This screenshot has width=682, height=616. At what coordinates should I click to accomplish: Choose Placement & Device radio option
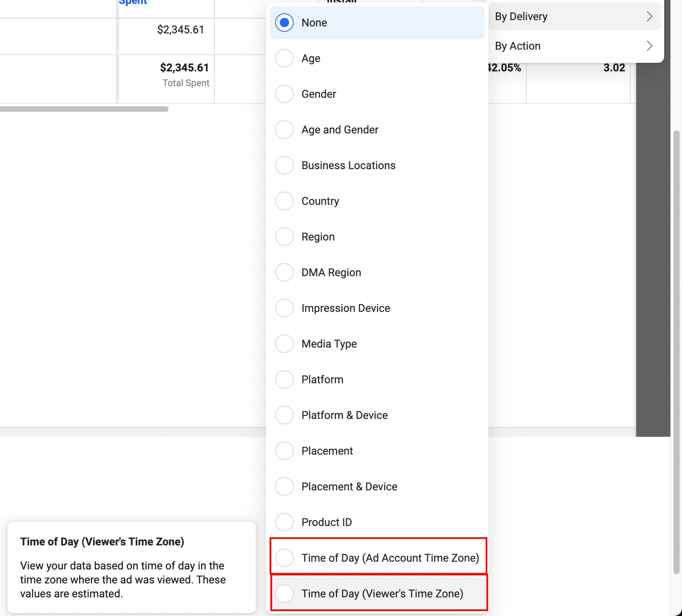coord(284,486)
